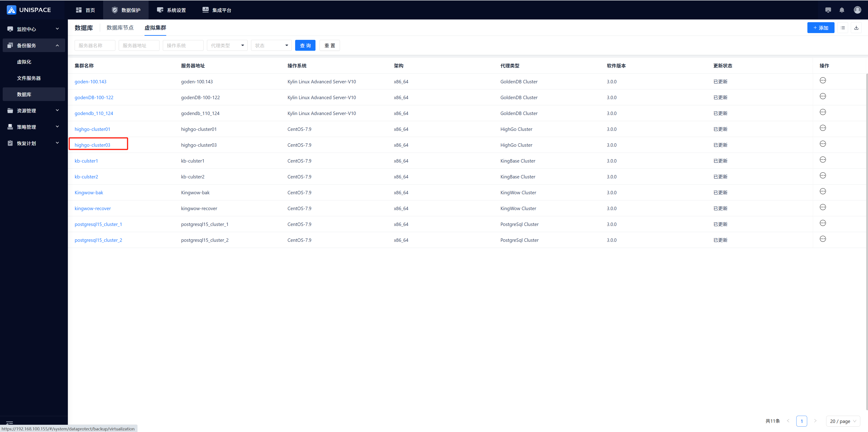Collapse the 备份服务 sidebar menu

(33, 46)
